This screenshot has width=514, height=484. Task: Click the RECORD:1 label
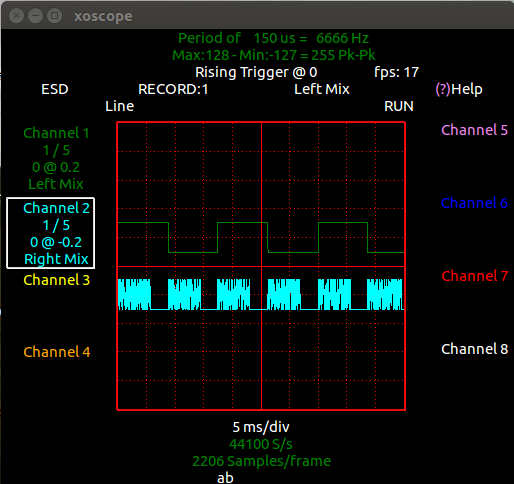(x=173, y=89)
